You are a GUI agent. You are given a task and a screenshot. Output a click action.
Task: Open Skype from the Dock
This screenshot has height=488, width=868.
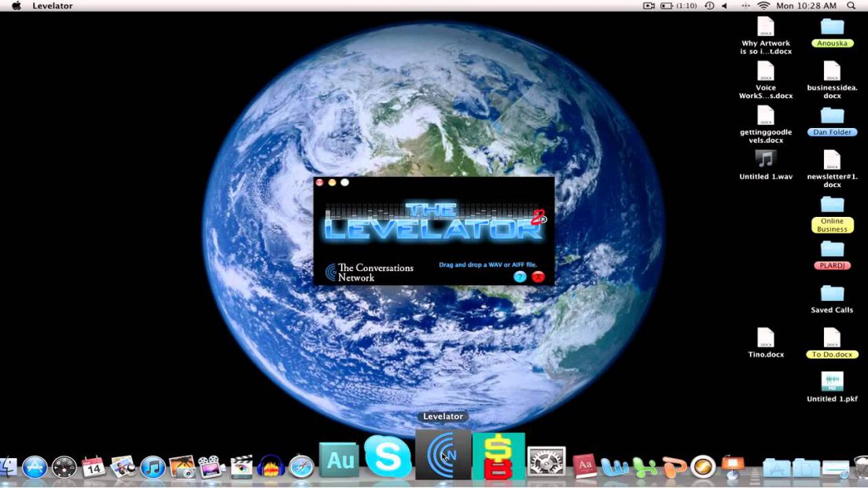click(x=388, y=457)
